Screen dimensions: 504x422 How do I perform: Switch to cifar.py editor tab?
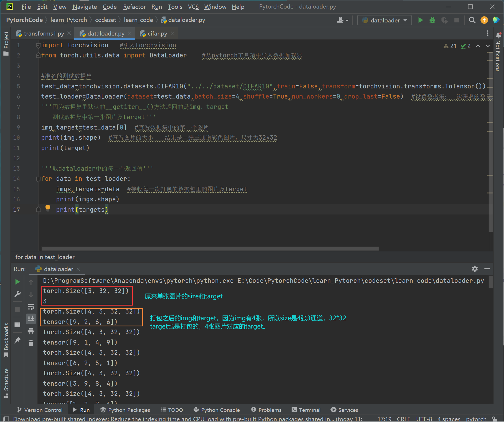click(157, 33)
